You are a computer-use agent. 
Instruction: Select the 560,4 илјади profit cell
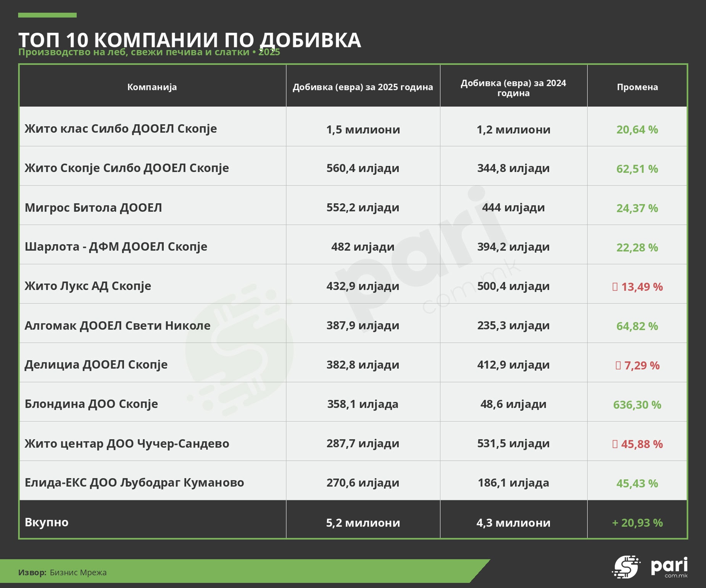tap(363, 168)
